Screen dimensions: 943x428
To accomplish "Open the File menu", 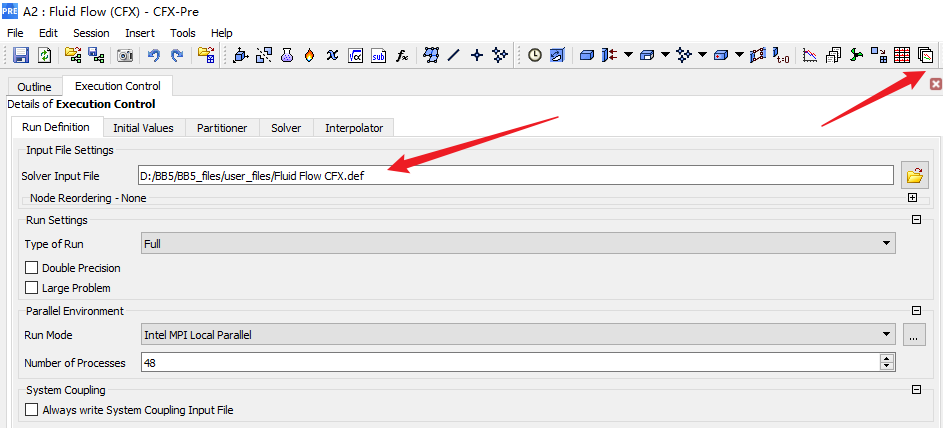I will (15, 33).
